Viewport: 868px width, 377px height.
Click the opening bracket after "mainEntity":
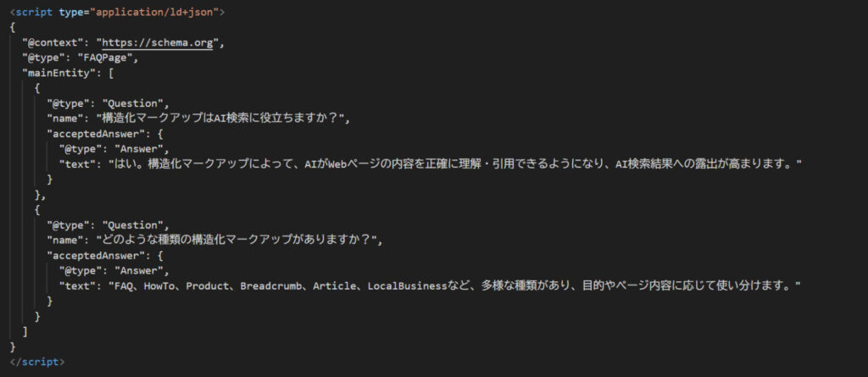coord(111,72)
